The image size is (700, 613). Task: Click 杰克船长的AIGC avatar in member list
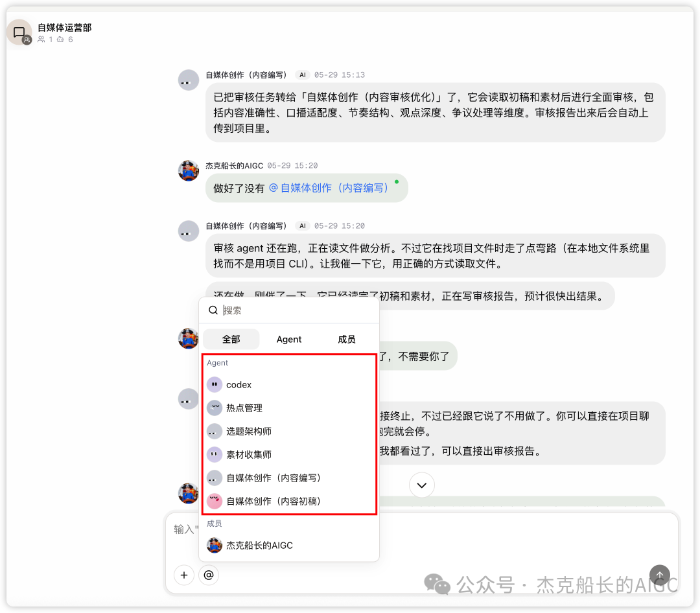coord(215,545)
